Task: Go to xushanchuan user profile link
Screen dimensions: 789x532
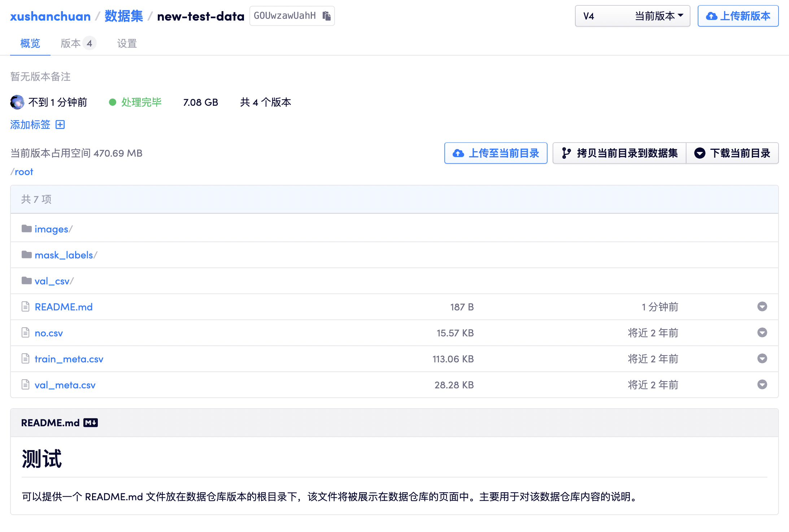Action: click(50, 16)
